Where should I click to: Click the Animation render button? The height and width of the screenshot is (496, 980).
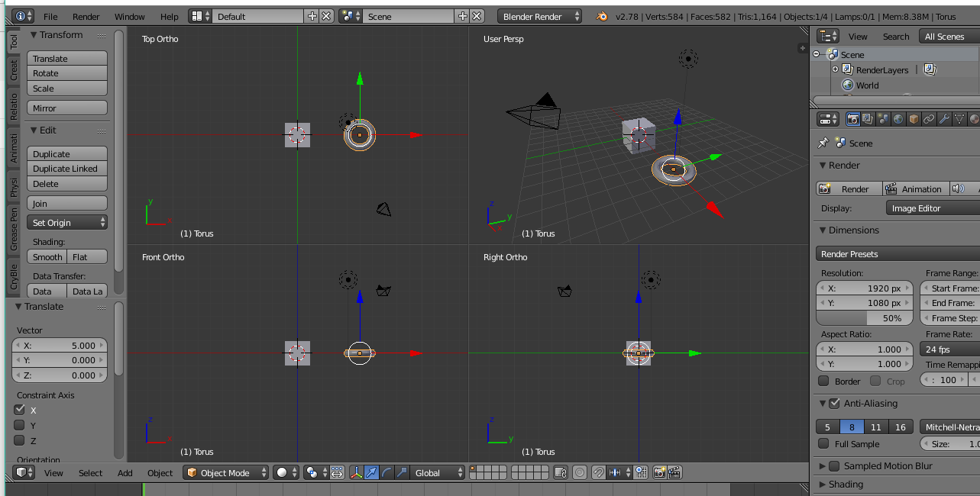coord(916,188)
